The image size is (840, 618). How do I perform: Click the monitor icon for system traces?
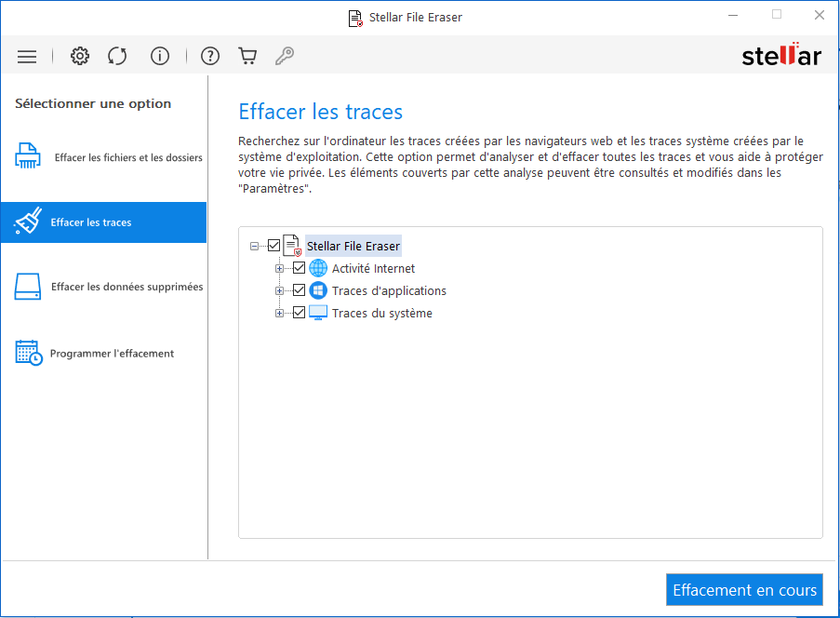pos(318,313)
